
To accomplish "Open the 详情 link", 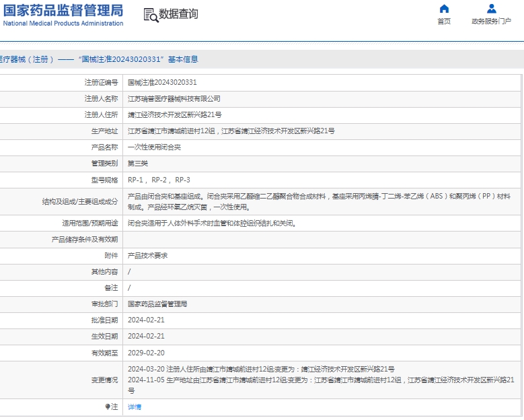I will click(x=135, y=407).
